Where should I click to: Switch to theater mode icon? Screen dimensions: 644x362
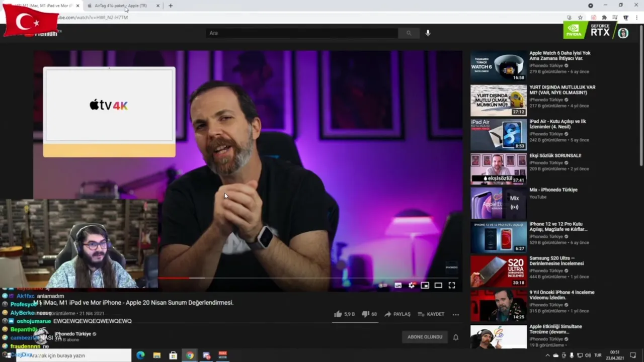click(438, 286)
